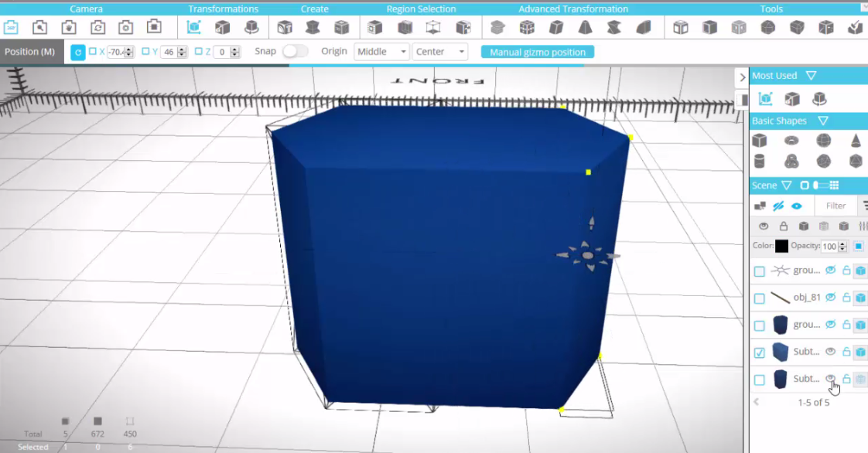Add a torus from Basic Shapes
Image resolution: width=868 pixels, height=453 pixels.
[791, 141]
